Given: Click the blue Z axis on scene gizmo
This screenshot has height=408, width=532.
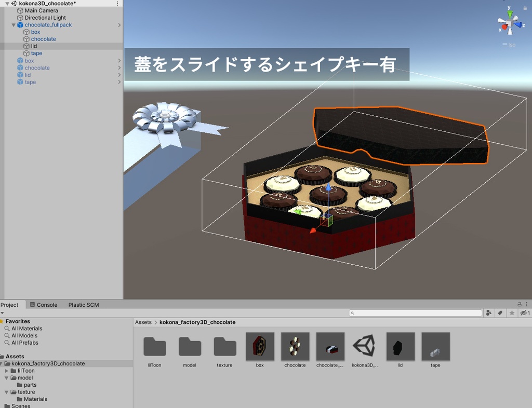Looking at the screenshot, I should pyautogui.click(x=518, y=25).
